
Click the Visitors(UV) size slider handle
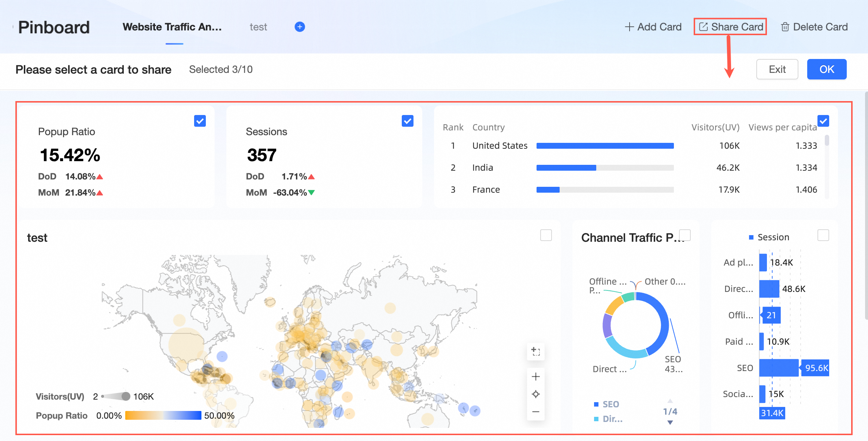126,396
